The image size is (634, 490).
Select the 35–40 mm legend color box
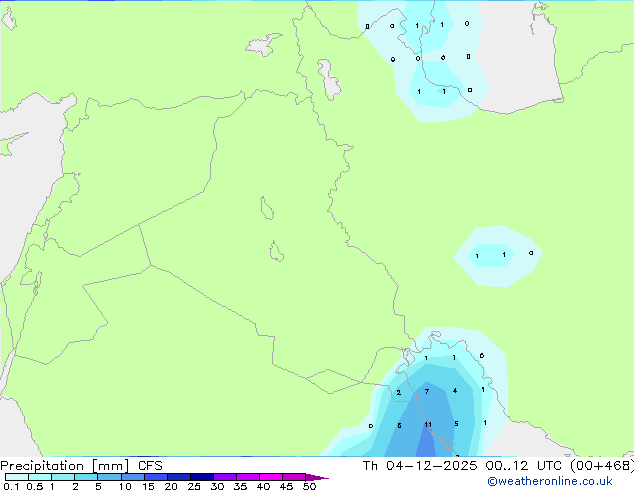[x=248, y=477]
